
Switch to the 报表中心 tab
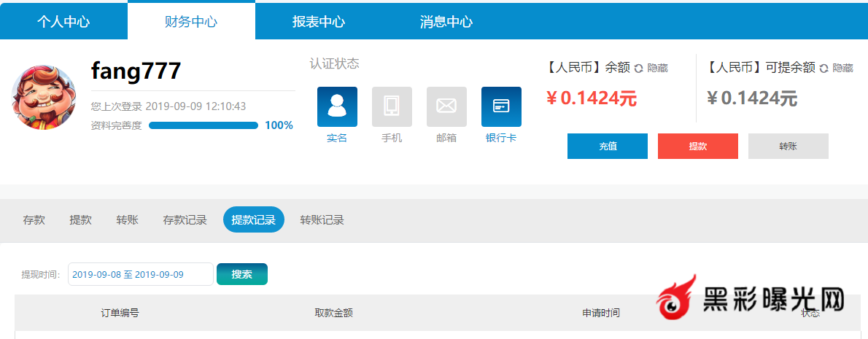pos(319,21)
